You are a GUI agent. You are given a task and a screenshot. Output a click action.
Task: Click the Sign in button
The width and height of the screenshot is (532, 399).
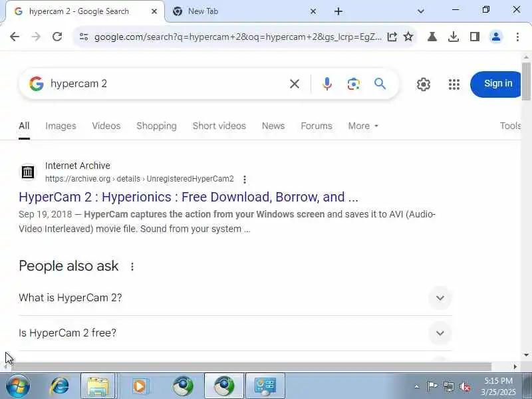click(x=497, y=84)
